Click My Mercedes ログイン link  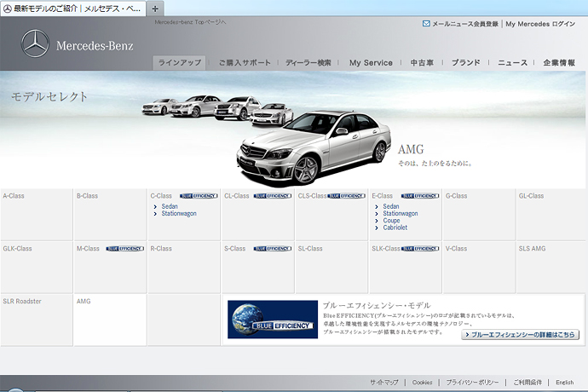click(540, 24)
